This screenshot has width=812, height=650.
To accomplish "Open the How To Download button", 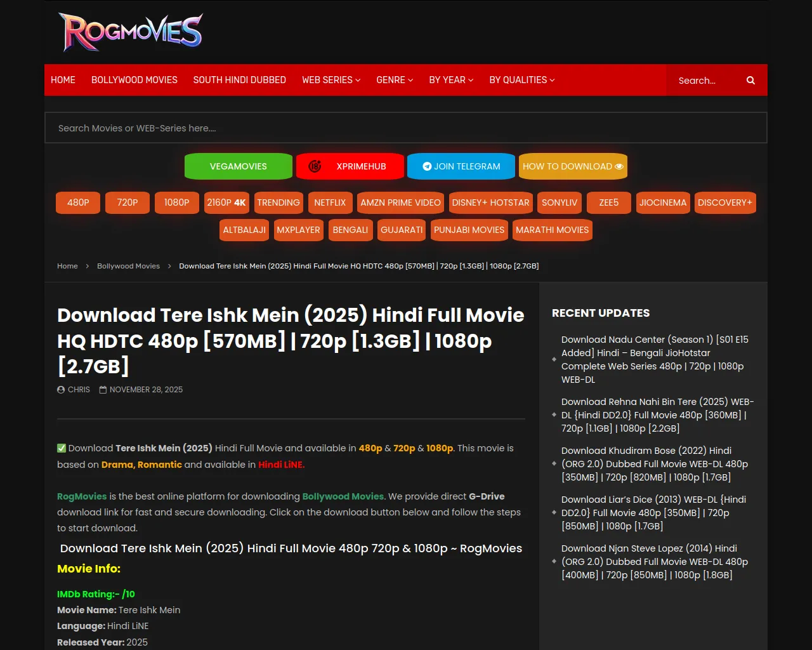I will (x=573, y=166).
